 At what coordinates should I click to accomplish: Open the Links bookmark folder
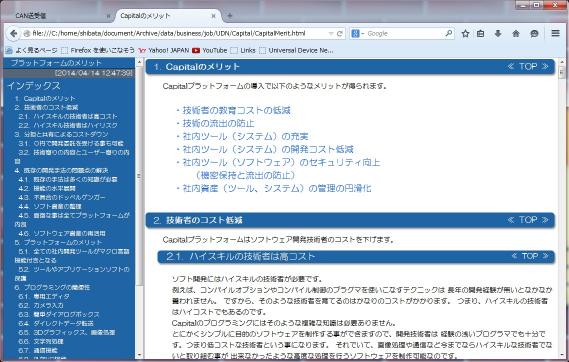243,50
